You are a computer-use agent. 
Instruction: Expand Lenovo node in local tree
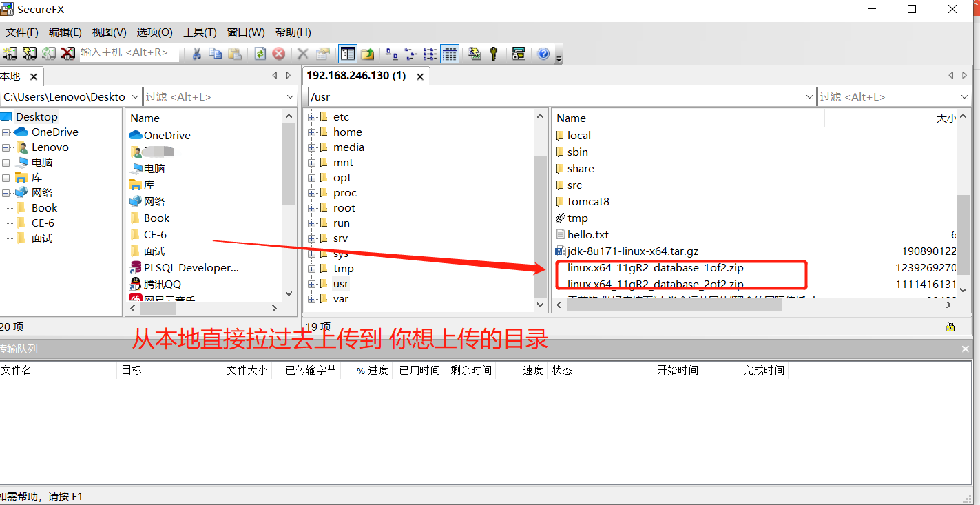coord(6,147)
